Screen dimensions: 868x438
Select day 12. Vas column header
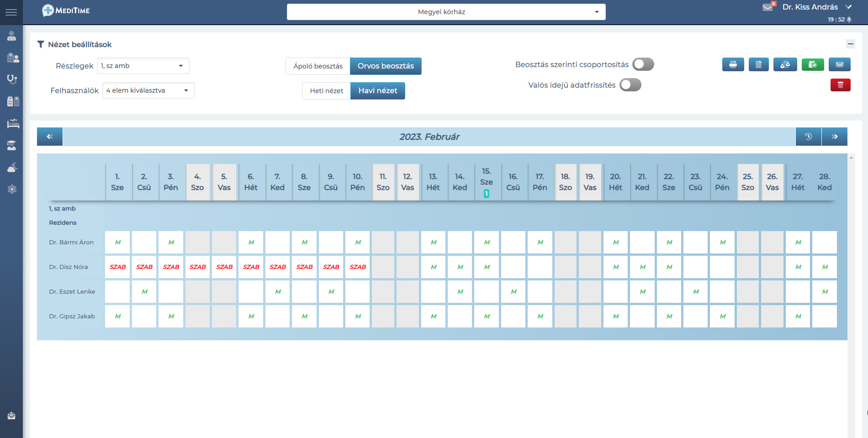408,182
